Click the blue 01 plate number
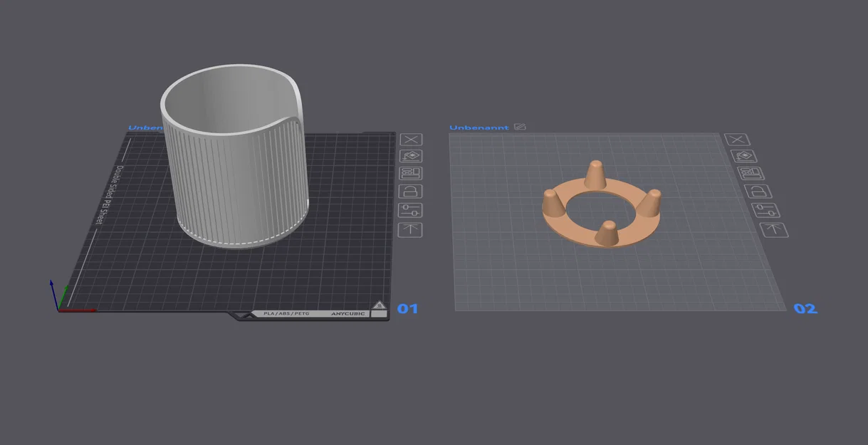This screenshot has width=868, height=445. pyautogui.click(x=407, y=308)
